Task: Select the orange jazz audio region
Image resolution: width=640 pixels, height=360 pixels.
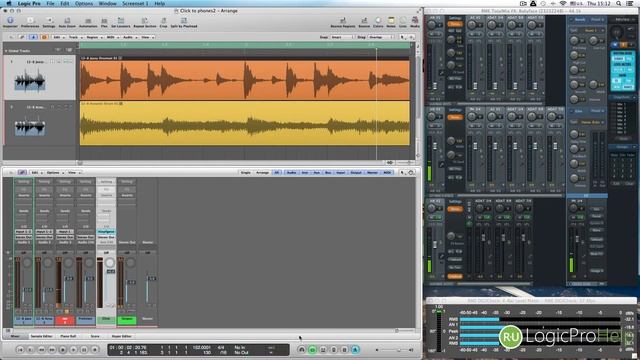Action: (245, 78)
